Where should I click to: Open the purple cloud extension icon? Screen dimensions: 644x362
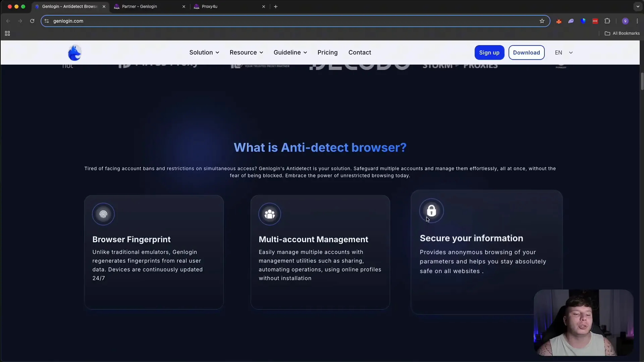(571, 21)
